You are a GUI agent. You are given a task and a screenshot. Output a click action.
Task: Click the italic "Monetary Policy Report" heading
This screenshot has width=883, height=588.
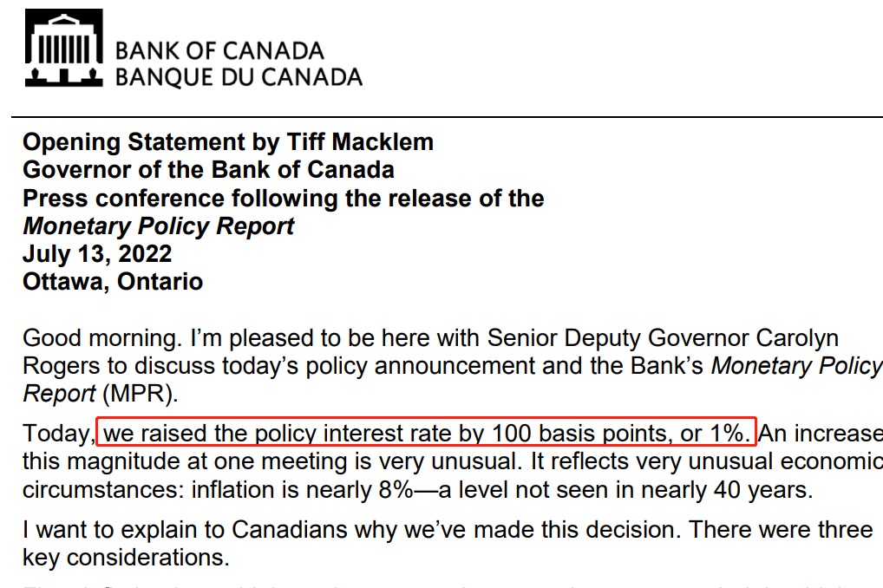click(x=158, y=226)
